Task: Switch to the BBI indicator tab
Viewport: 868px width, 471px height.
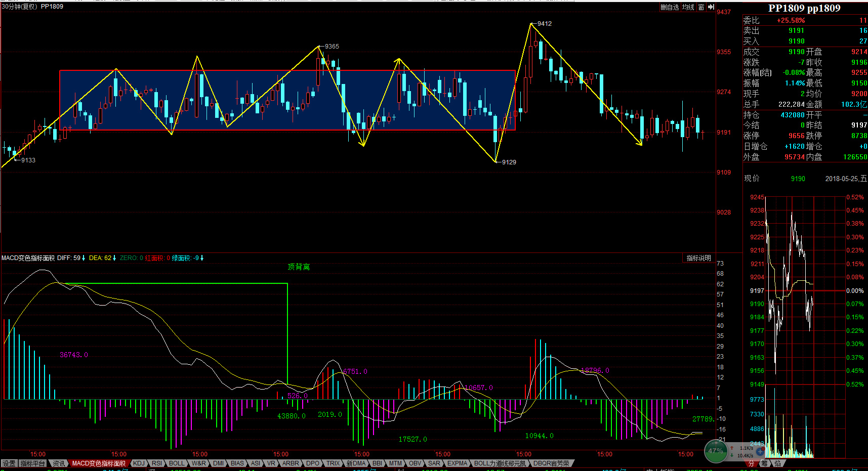Action: [x=377, y=463]
